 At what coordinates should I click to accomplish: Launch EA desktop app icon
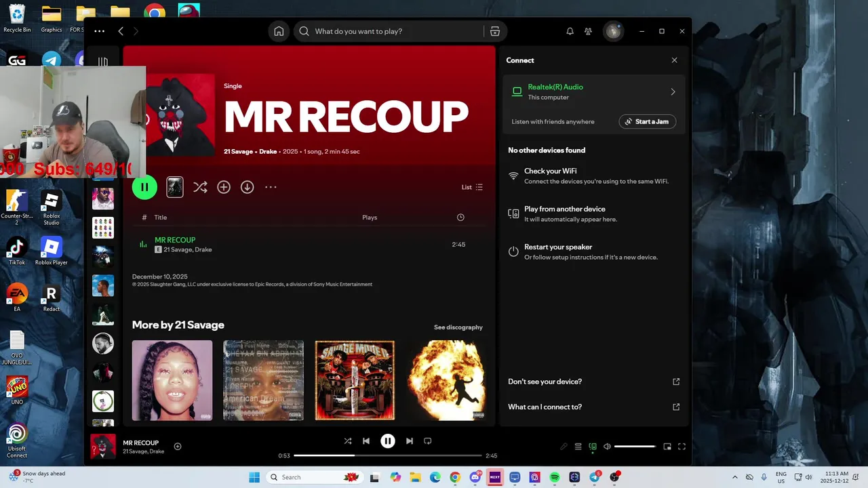pos(17,298)
